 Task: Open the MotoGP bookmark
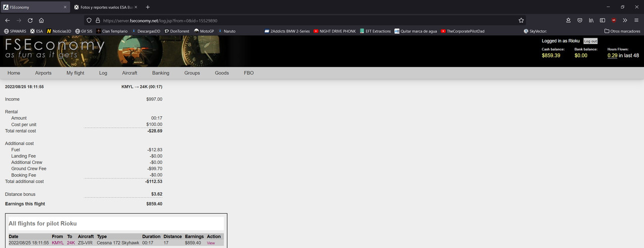[x=204, y=31]
